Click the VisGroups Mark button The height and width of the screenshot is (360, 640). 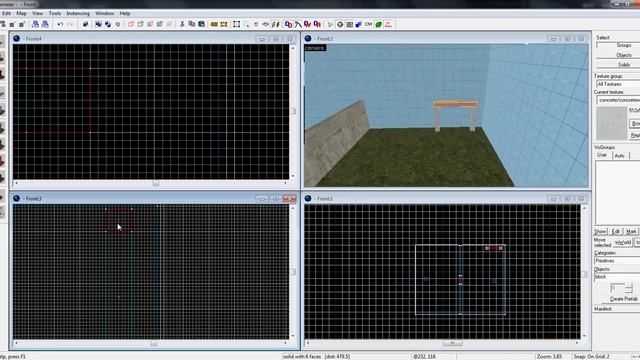pos(631,231)
